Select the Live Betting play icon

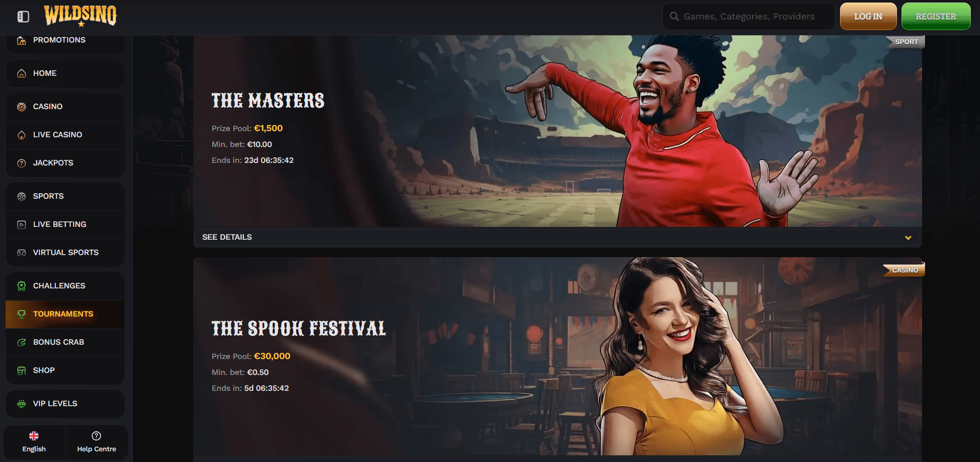pyautogui.click(x=22, y=224)
